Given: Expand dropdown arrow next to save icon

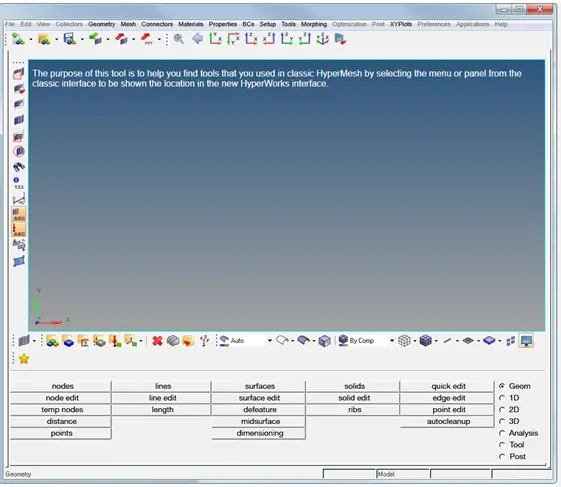Looking at the screenshot, I should (x=82, y=39).
